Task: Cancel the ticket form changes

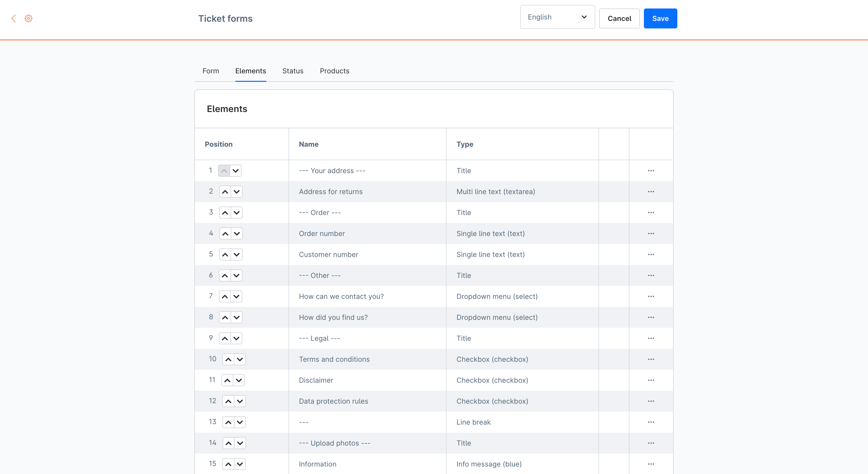Action: 619,18
